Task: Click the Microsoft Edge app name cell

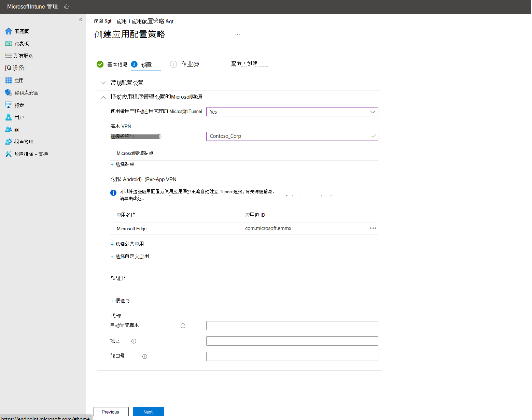Action: click(131, 229)
